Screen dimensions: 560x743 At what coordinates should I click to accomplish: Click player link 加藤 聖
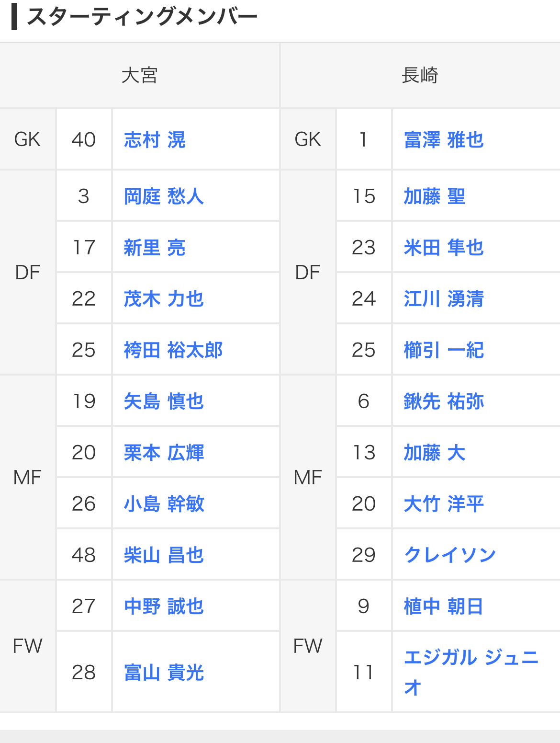point(434,196)
